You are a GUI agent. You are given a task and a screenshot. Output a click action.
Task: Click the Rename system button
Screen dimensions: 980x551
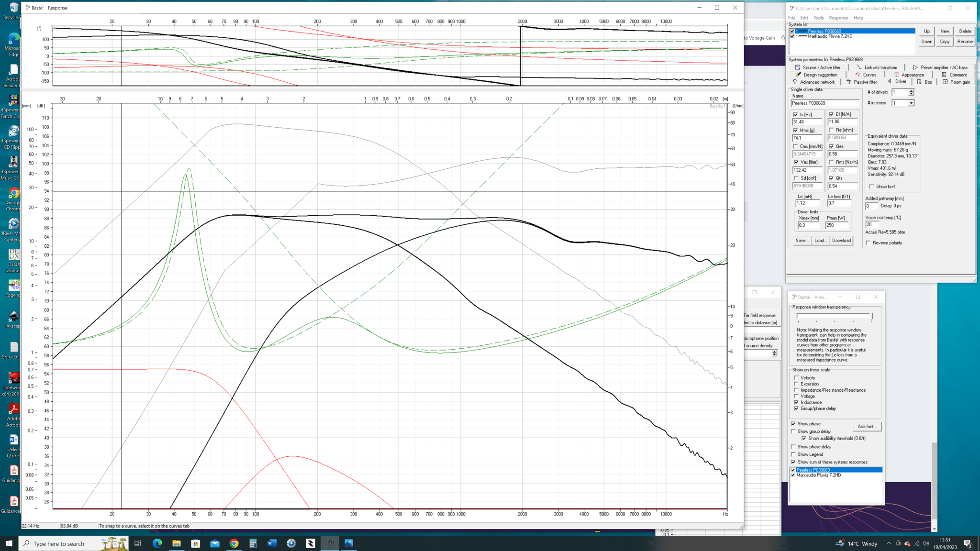(965, 42)
